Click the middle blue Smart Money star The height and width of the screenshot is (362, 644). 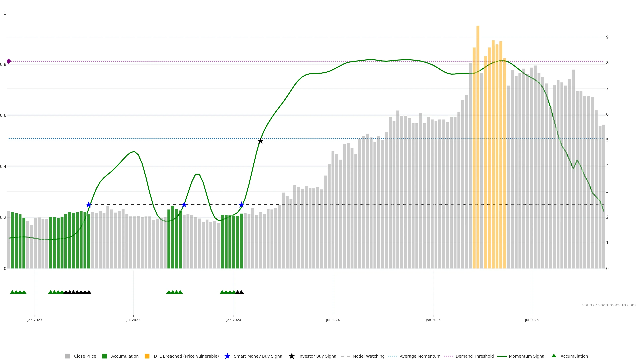tap(184, 205)
